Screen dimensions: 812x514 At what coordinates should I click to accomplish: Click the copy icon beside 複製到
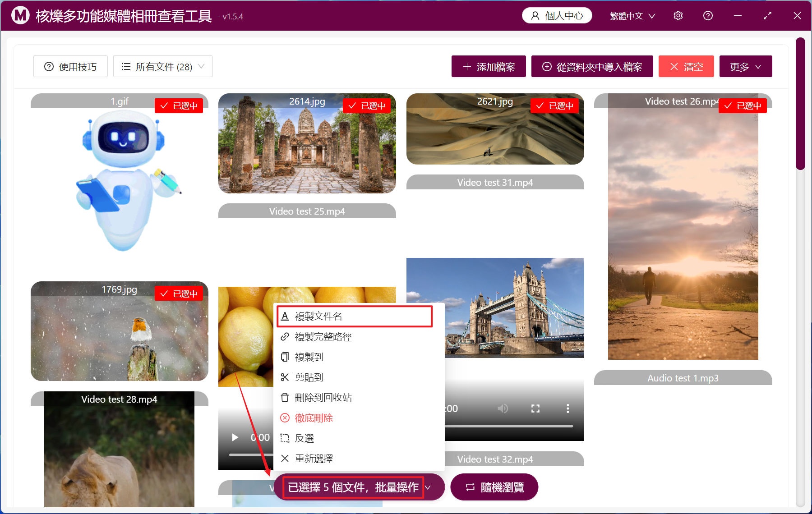click(285, 357)
